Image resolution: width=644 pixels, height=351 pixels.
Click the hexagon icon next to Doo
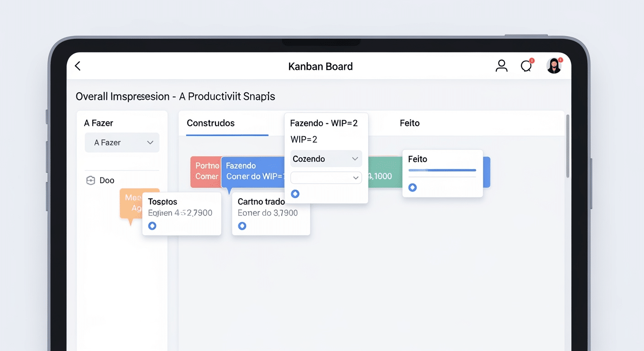coord(90,180)
